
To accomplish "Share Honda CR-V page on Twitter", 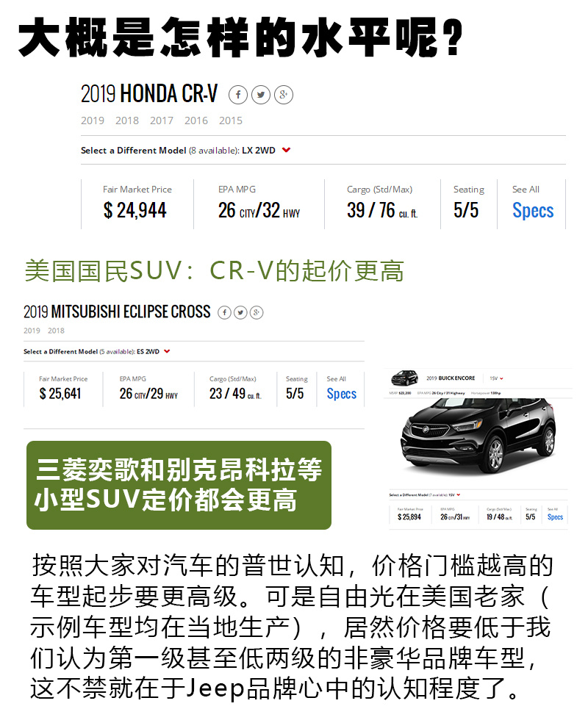I will coord(261,95).
